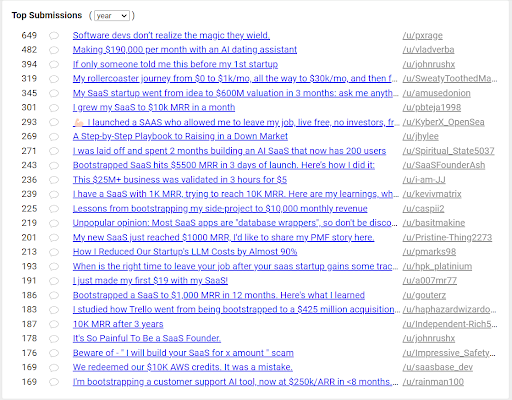Viewport: 512px width, 400px height.
Task: Click comment bubble beside AWS credits post
Action: pos(54,368)
